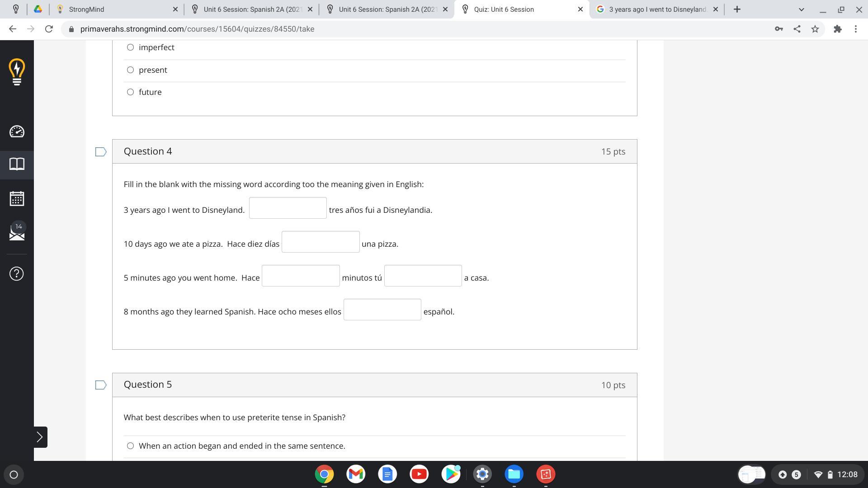Open the Help question mark icon
868x488 pixels.
(17, 273)
